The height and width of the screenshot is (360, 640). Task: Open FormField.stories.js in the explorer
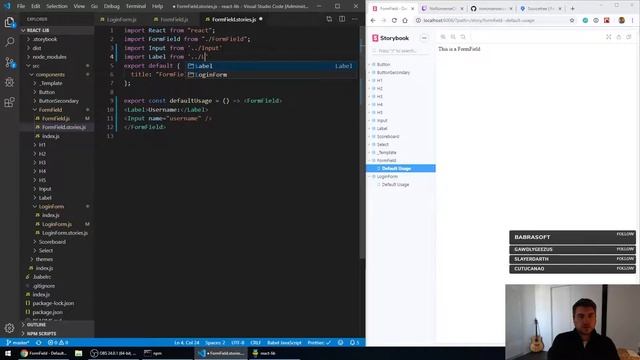point(64,127)
